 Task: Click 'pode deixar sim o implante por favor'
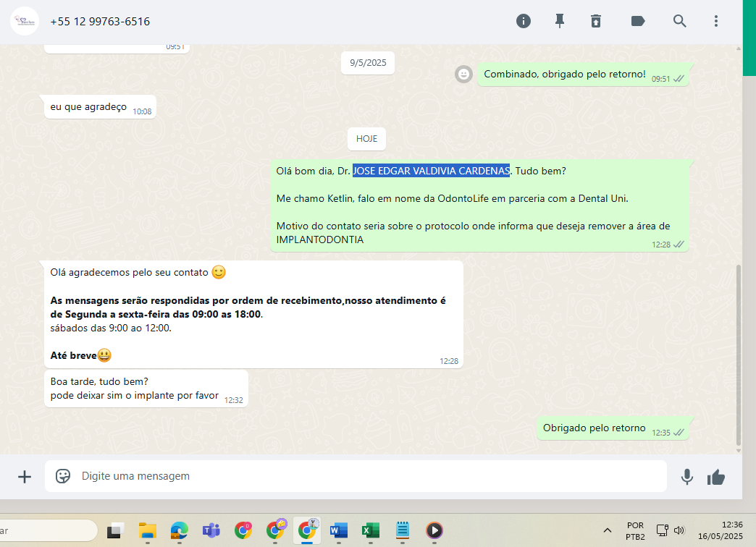tap(135, 396)
